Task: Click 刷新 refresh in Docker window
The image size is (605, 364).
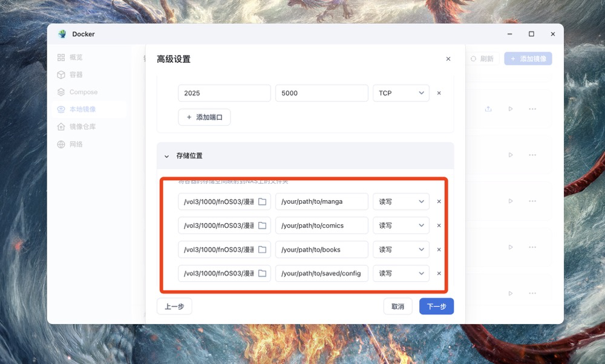Action: [x=482, y=59]
